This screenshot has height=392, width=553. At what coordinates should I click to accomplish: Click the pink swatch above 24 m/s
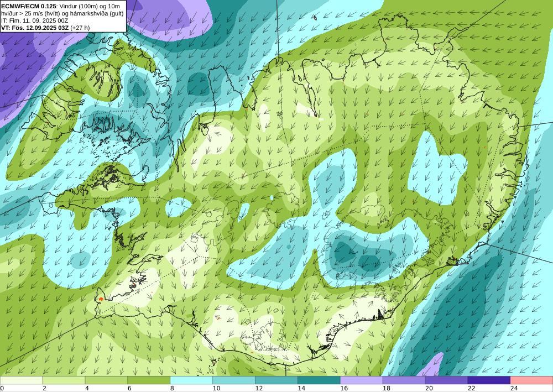[531, 380]
